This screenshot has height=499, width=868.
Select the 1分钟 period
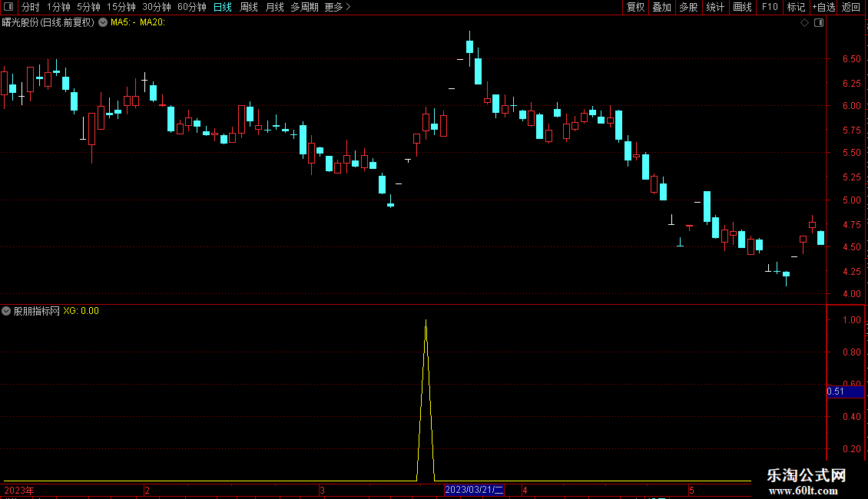coord(58,7)
